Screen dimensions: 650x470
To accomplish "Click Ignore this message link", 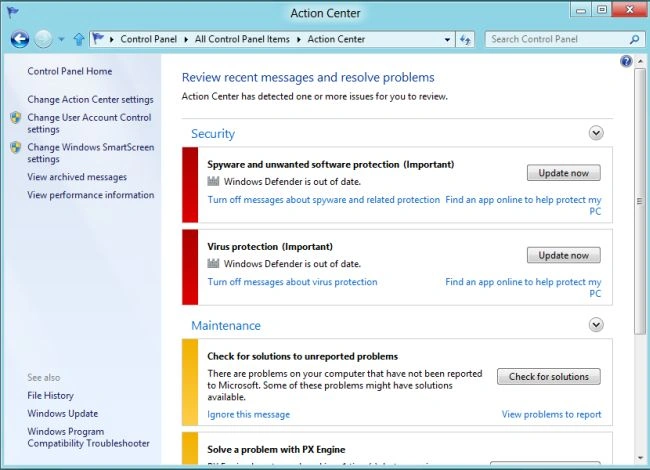I will pyautogui.click(x=248, y=414).
